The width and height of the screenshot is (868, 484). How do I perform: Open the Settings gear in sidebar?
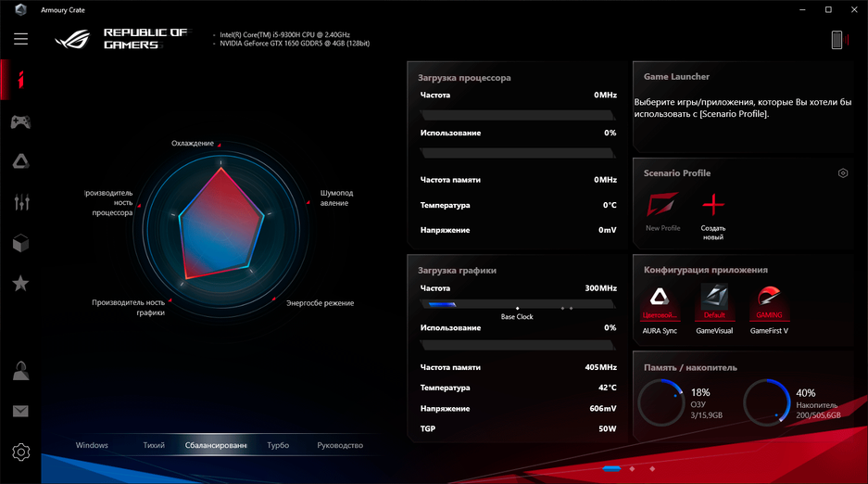[21, 452]
